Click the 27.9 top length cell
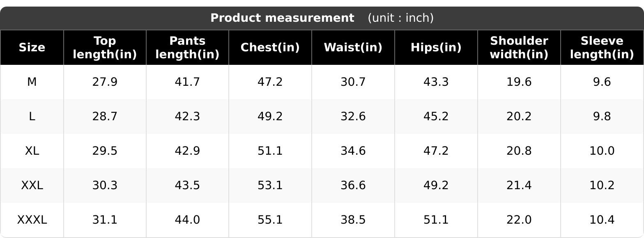This screenshot has height=238, width=644. 105,82
